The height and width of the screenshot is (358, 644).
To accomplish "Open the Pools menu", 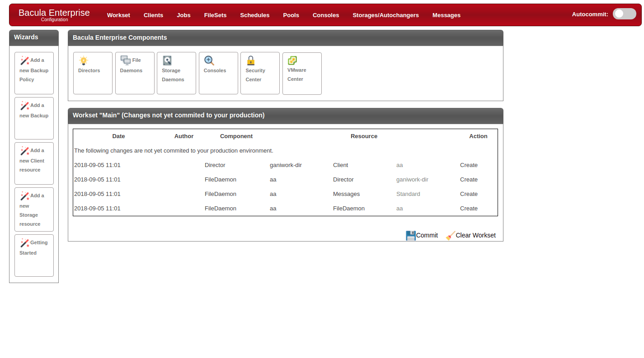I will coord(291,15).
